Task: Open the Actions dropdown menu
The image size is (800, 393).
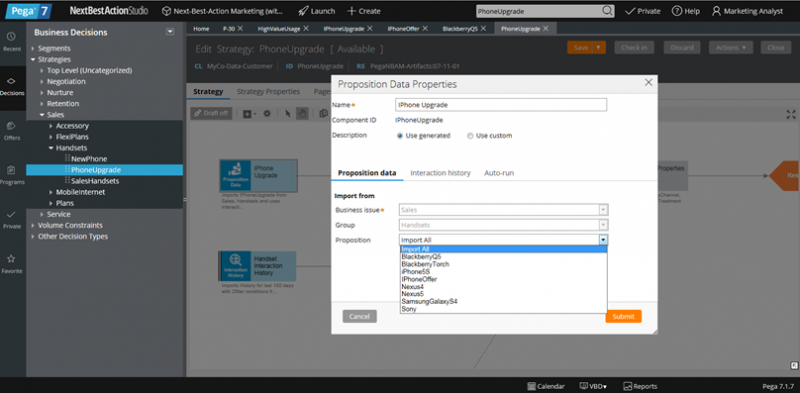Action: coord(731,47)
